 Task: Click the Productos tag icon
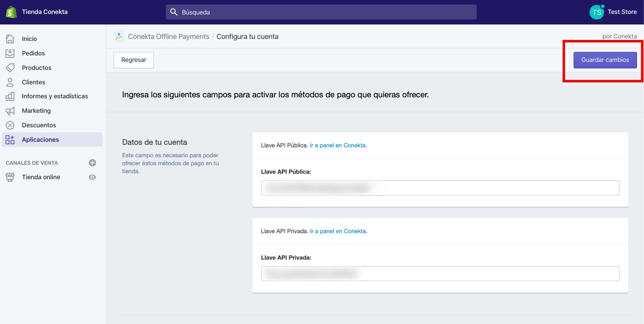[x=10, y=67]
